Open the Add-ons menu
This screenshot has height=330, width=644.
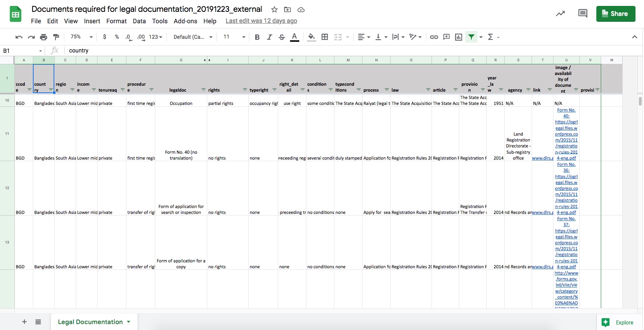point(185,21)
